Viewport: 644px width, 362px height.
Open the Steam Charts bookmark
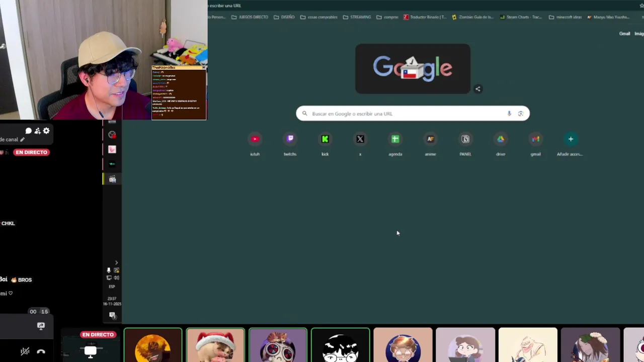pos(521,17)
